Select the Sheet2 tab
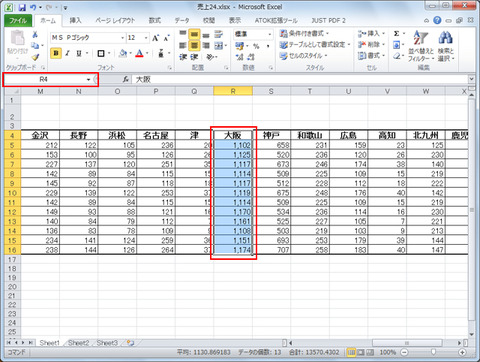This screenshot has height=362, width=480. 79,343
